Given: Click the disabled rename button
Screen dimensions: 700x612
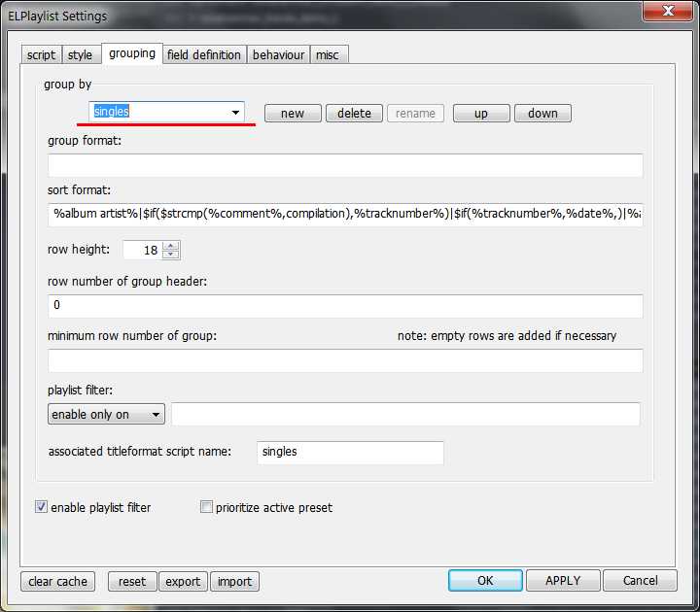Looking at the screenshot, I should coord(415,114).
